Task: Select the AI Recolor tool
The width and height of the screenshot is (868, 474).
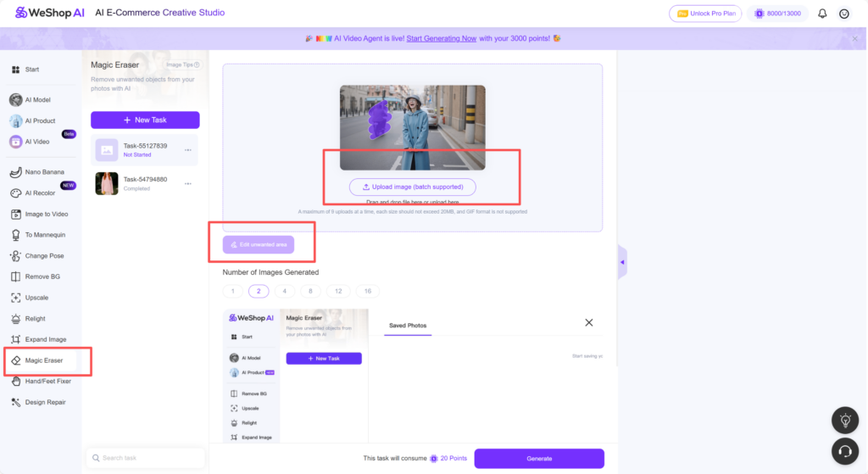Action: tap(33, 193)
